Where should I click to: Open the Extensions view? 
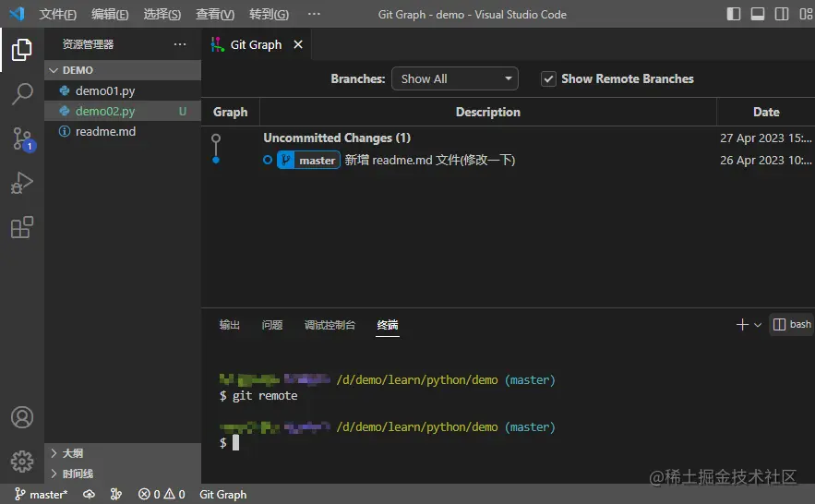click(22, 227)
